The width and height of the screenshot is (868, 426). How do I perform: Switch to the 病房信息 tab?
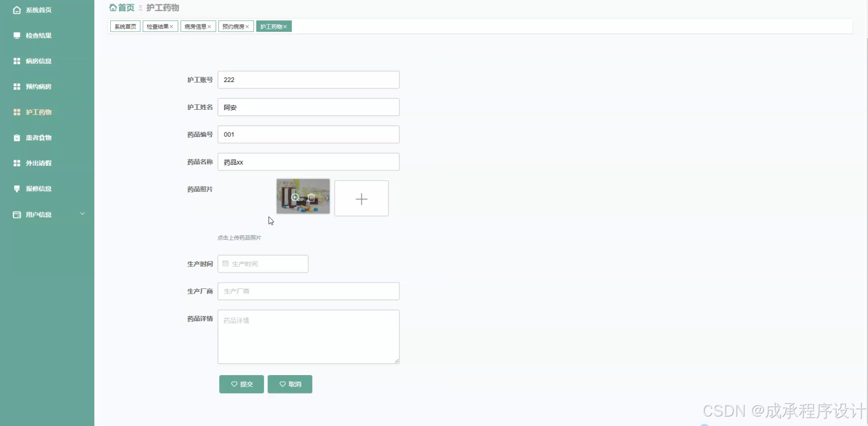point(195,26)
